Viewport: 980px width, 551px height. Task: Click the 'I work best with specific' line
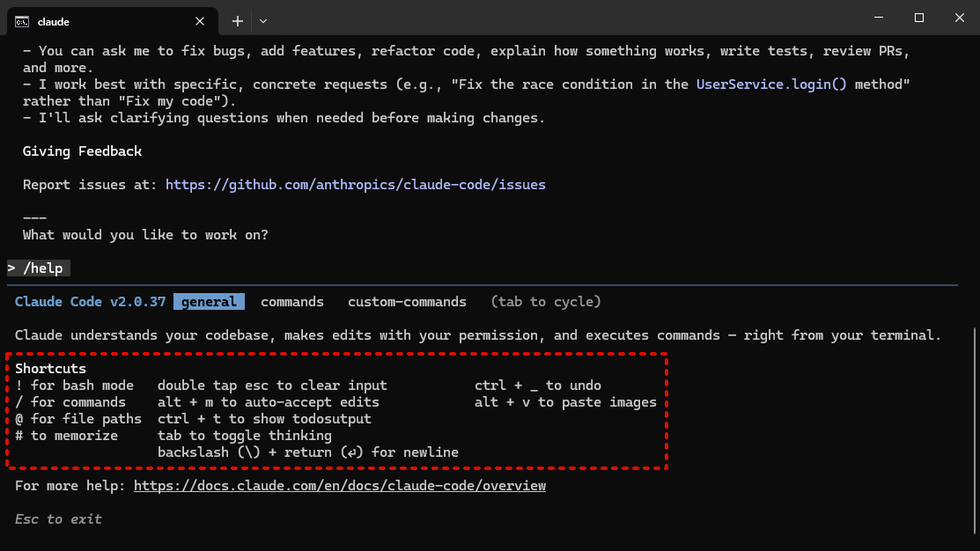(467, 92)
